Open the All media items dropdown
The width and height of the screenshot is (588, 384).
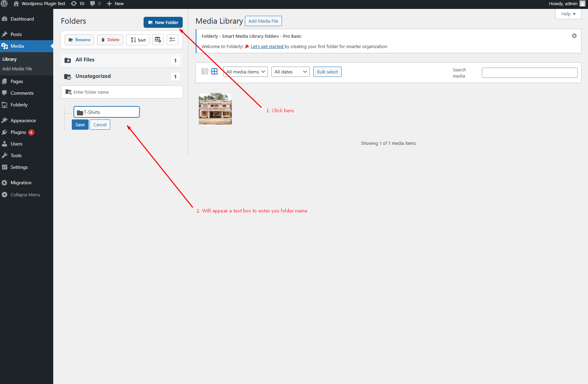coord(246,72)
